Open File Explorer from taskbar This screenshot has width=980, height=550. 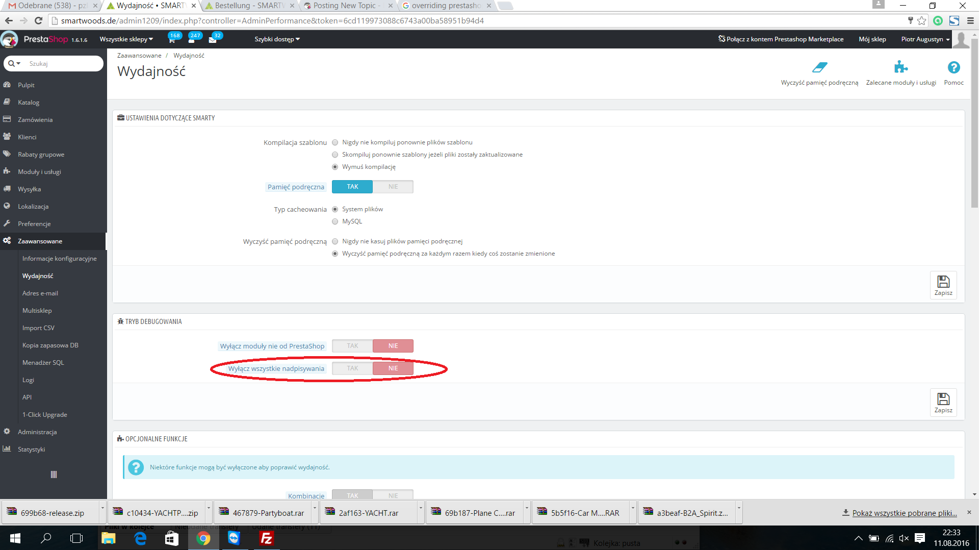109,538
